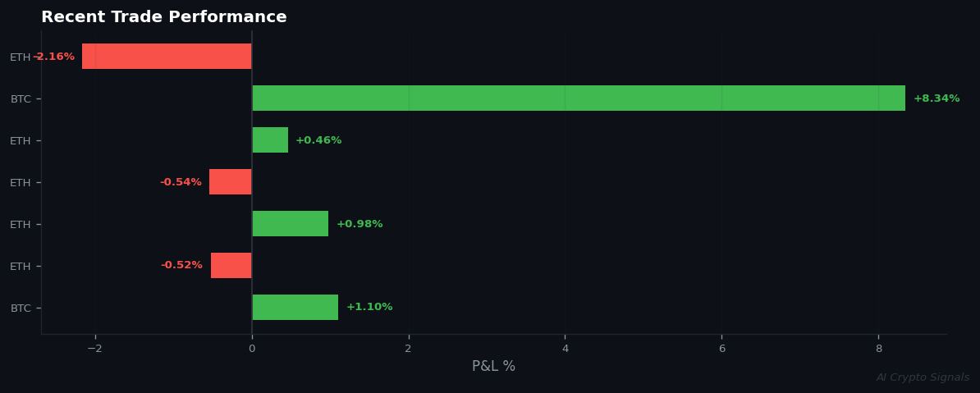This screenshot has height=393, width=980.
Task: Click the P&L % axis title
Action: click(493, 367)
